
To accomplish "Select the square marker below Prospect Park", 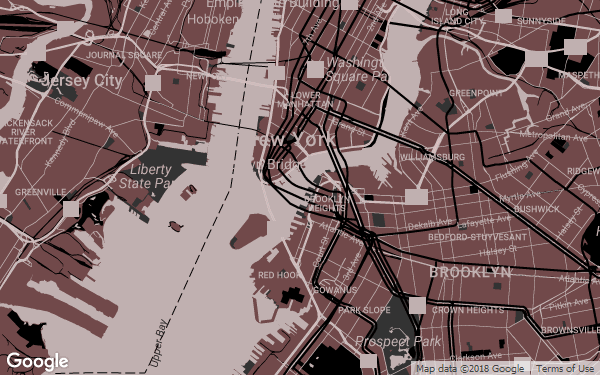I will 369,361.
